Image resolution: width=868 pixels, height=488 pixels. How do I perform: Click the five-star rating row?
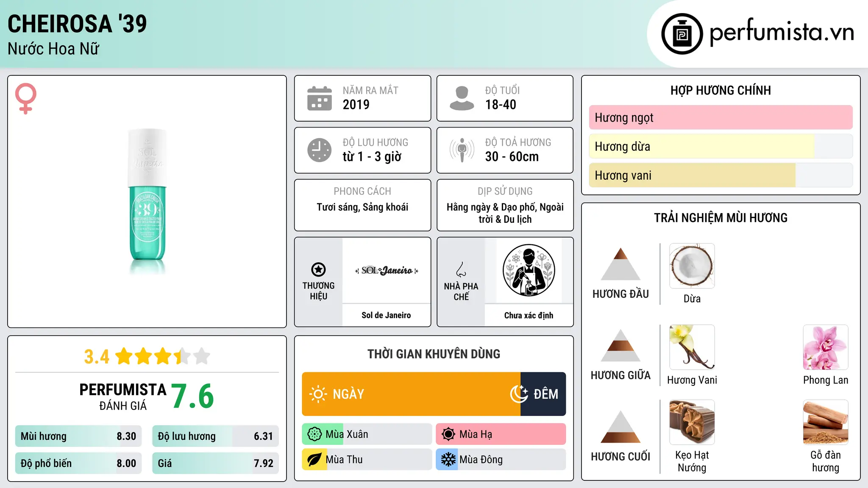pos(163,356)
